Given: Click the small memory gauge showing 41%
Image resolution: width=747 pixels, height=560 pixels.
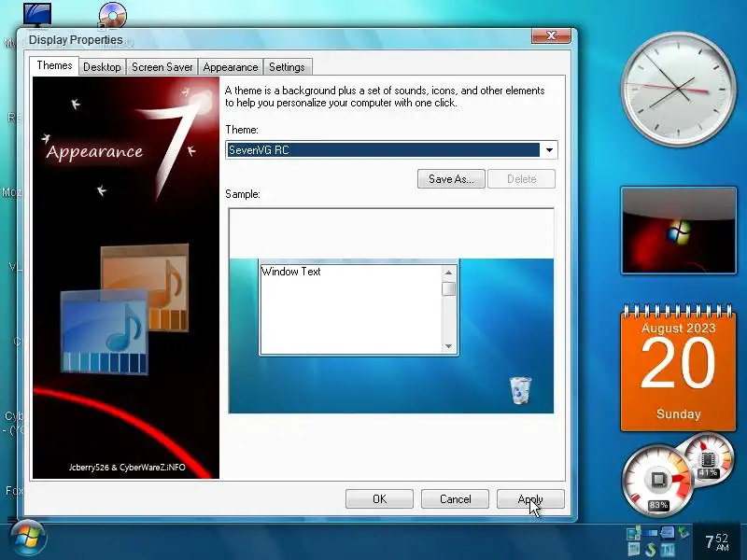Looking at the screenshot, I should click(x=708, y=460).
